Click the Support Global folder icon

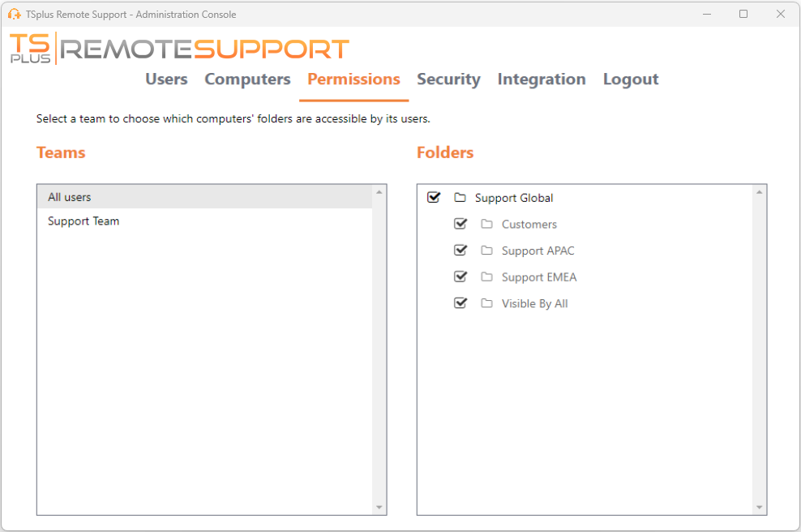click(x=460, y=197)
